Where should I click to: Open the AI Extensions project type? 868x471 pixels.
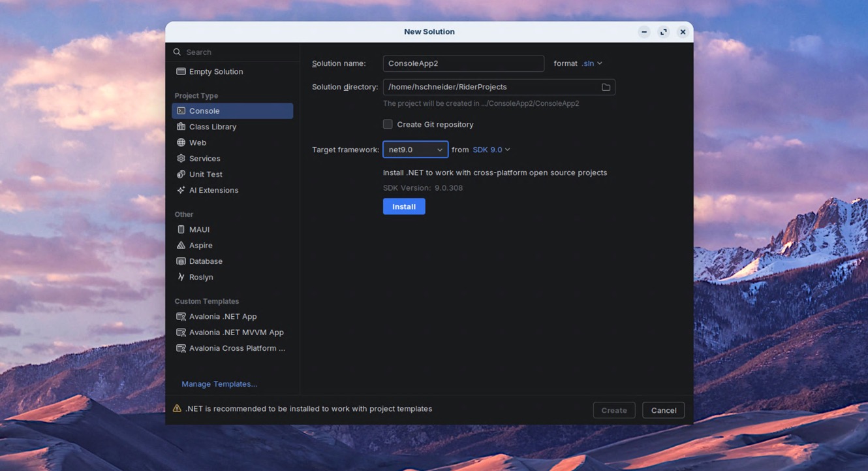click(211, 190)
